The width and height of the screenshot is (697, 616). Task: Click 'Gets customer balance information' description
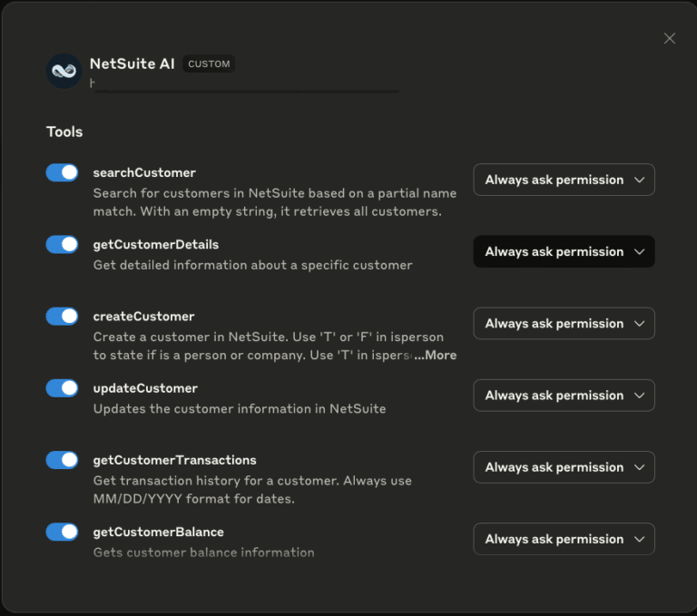point(204,552)
